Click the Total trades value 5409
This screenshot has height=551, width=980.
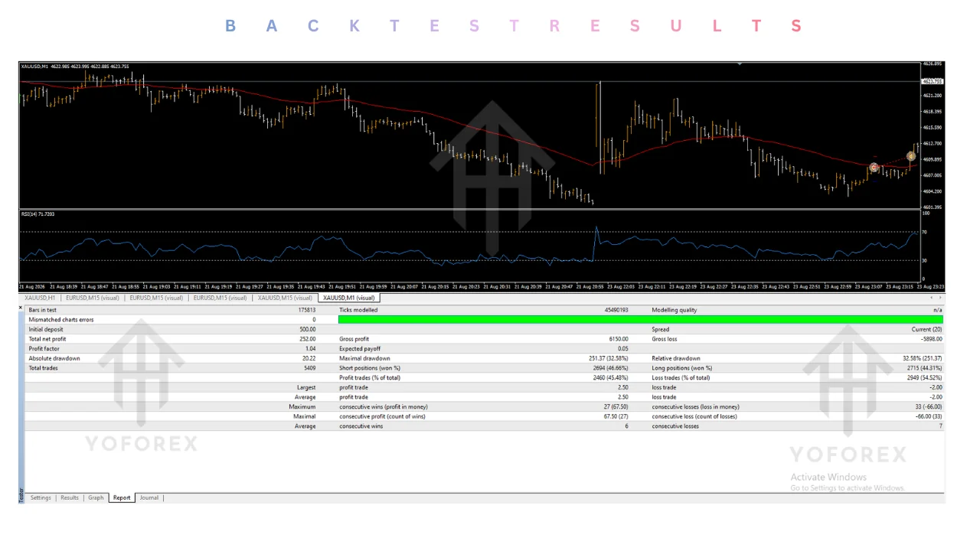[309, 368]
